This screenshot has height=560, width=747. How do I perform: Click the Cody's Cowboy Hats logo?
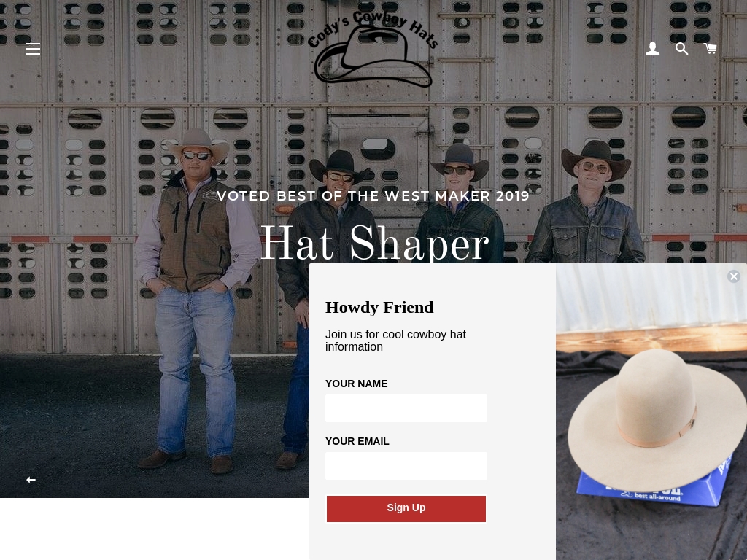coord(373,49)
